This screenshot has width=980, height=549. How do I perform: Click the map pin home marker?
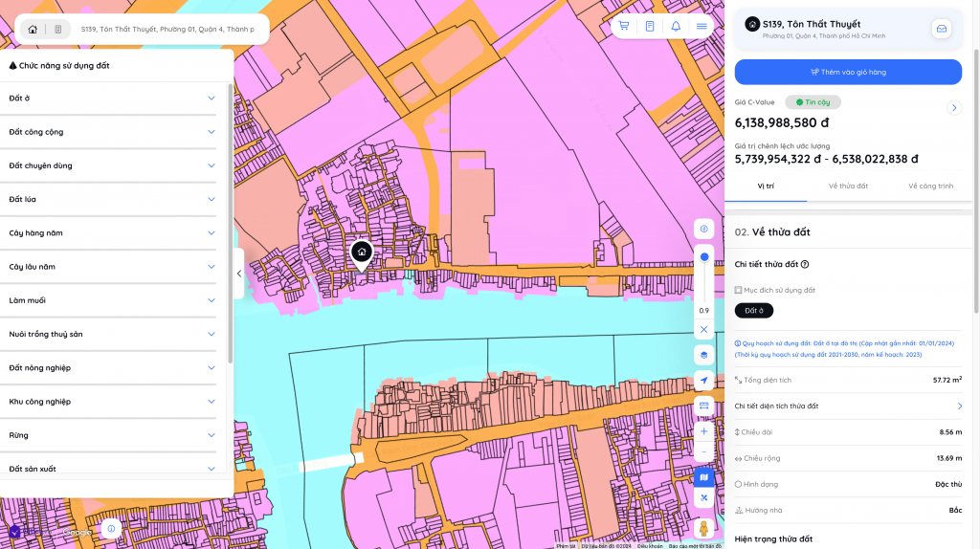(361, 253)
